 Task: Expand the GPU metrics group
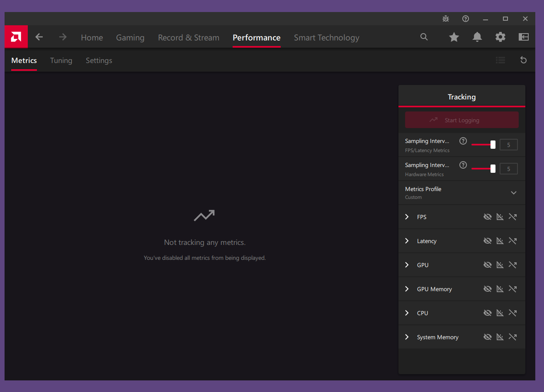(407, 265)
